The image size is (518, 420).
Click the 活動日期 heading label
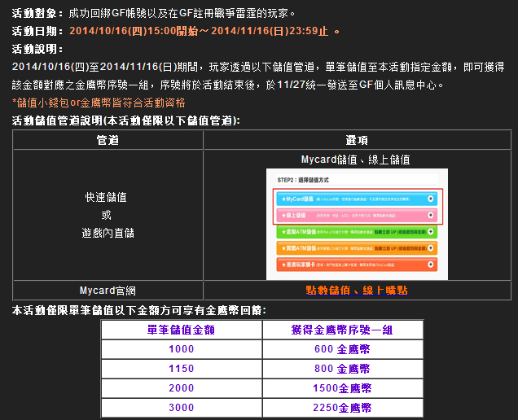tap(37, 31)
